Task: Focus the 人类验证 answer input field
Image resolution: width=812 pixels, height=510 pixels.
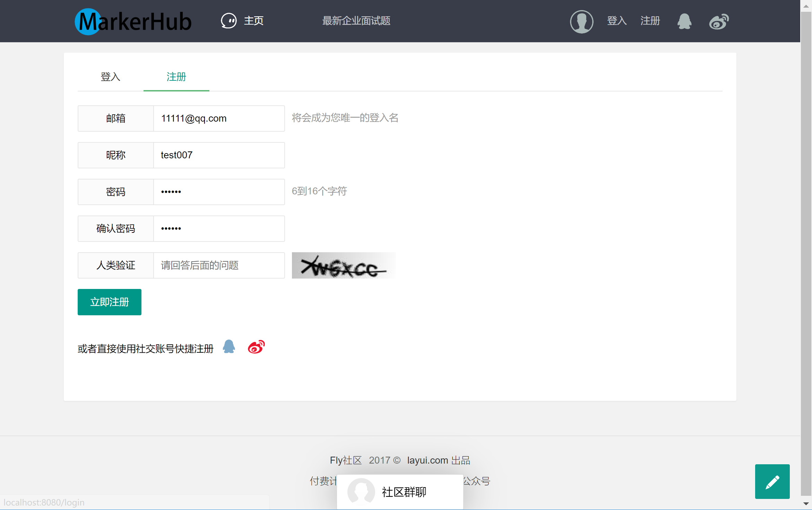Action: [x=219, y=265]
